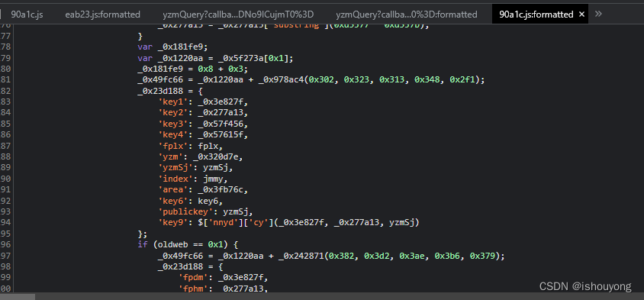Image resolution: width=644 pixels, height=300 pixels.
Task: Click the 'index' property string
Action: [175, 179]
